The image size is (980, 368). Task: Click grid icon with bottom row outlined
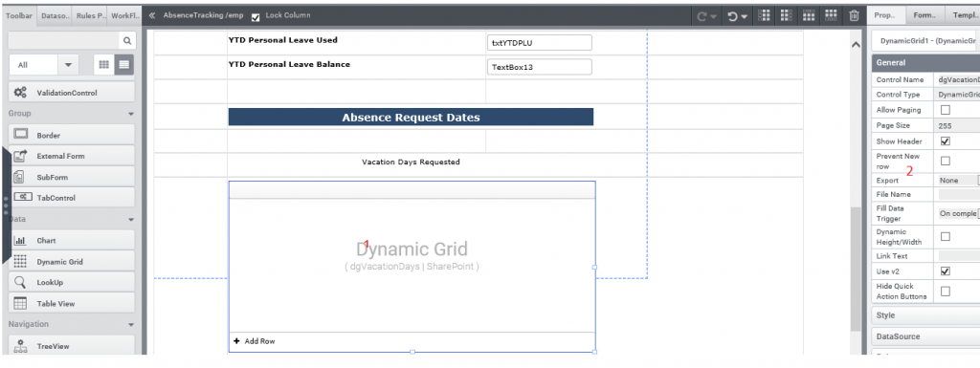click(831, 15)
